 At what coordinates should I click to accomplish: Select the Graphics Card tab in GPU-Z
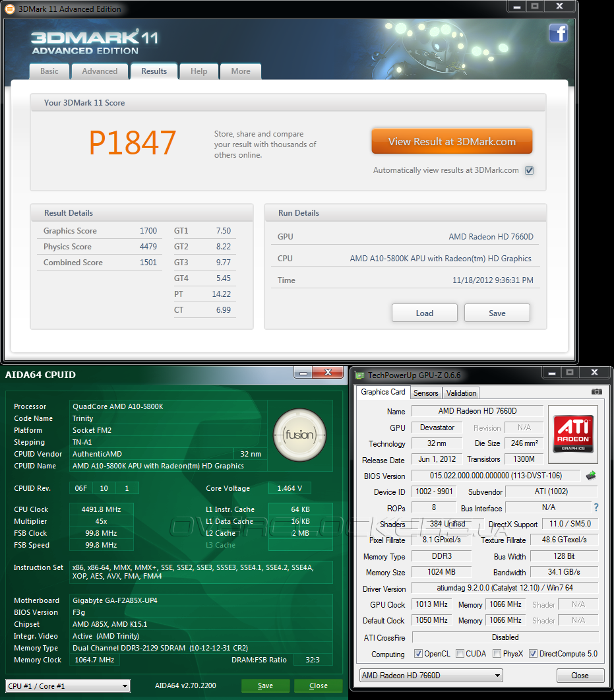pyautogui.click(x=383, y=392)
